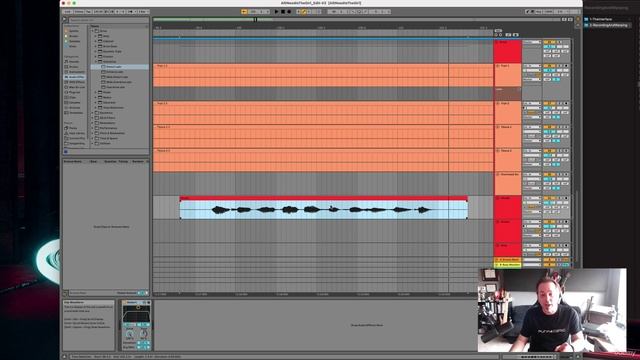Toggle the Key map mode switch
Screen dimensions: 640x360
click(539, 12)
